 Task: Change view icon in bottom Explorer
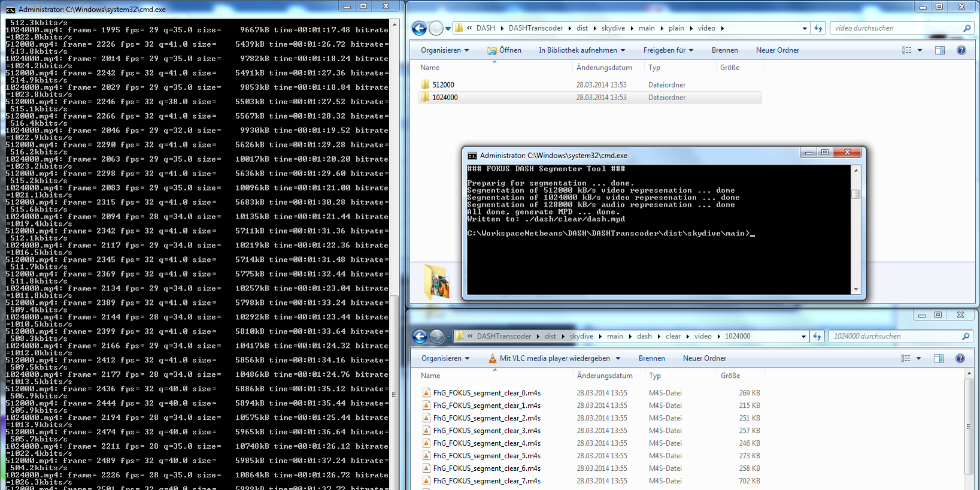[906, 358]
